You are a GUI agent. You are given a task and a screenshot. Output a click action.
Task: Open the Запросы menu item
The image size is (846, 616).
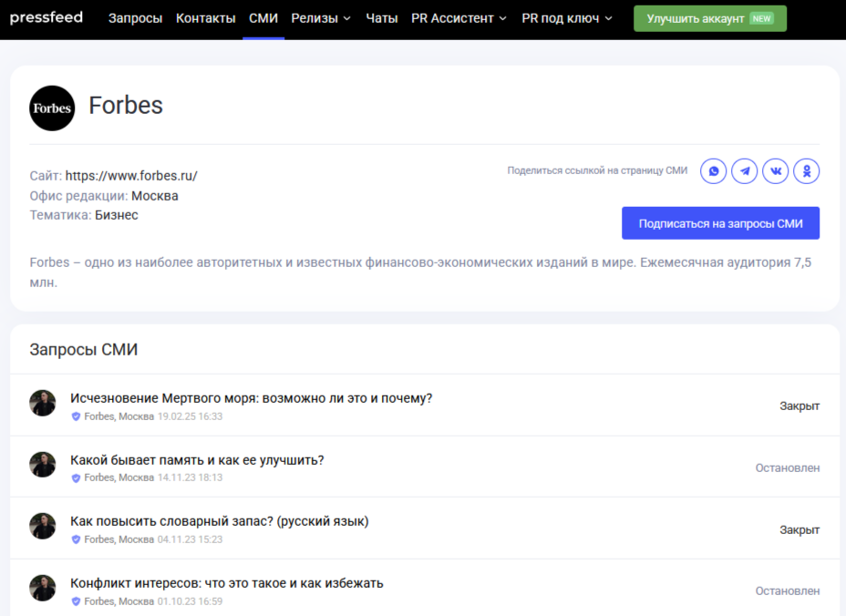tap(136, 18)
